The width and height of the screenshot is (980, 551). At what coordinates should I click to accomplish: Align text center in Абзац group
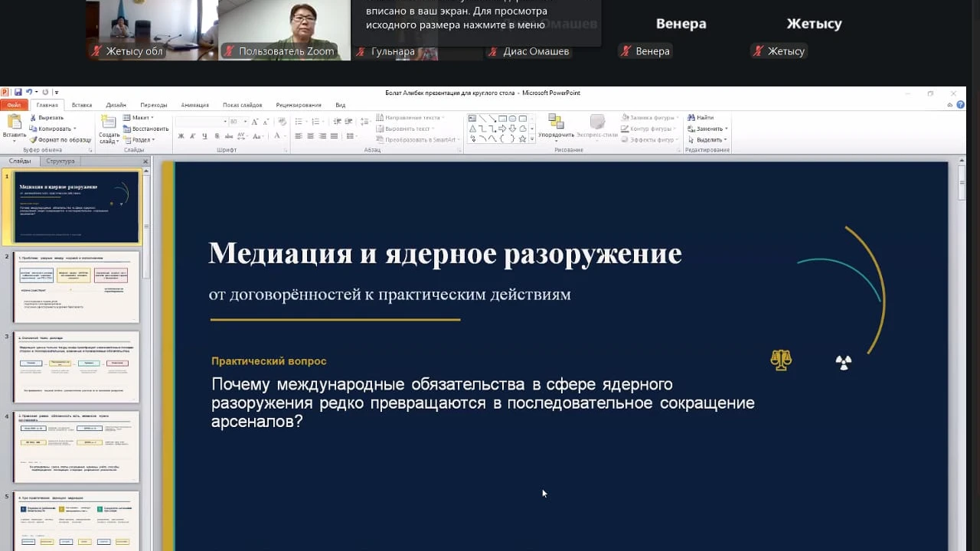(310, 136)
